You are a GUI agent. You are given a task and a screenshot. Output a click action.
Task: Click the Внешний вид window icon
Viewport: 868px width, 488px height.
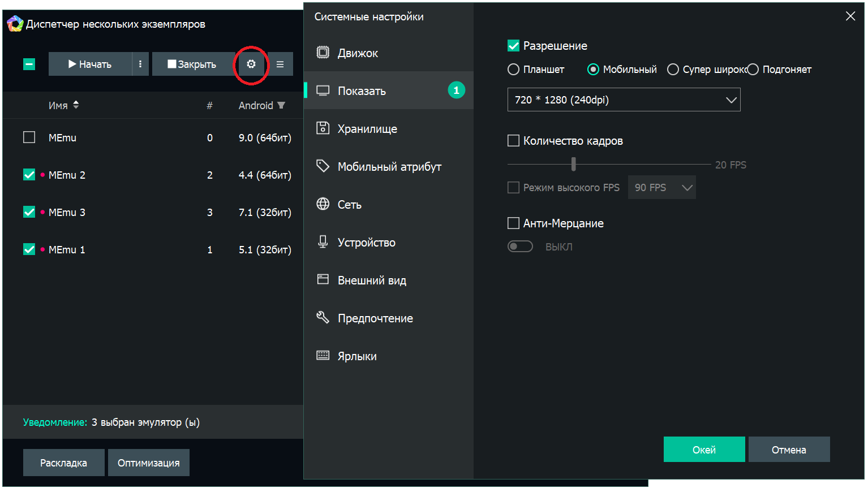pyautogui.click(x=323, y=279)
